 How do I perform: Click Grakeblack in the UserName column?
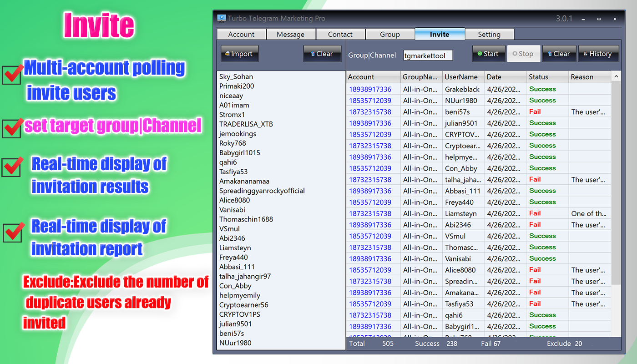[x=462, y=89]
